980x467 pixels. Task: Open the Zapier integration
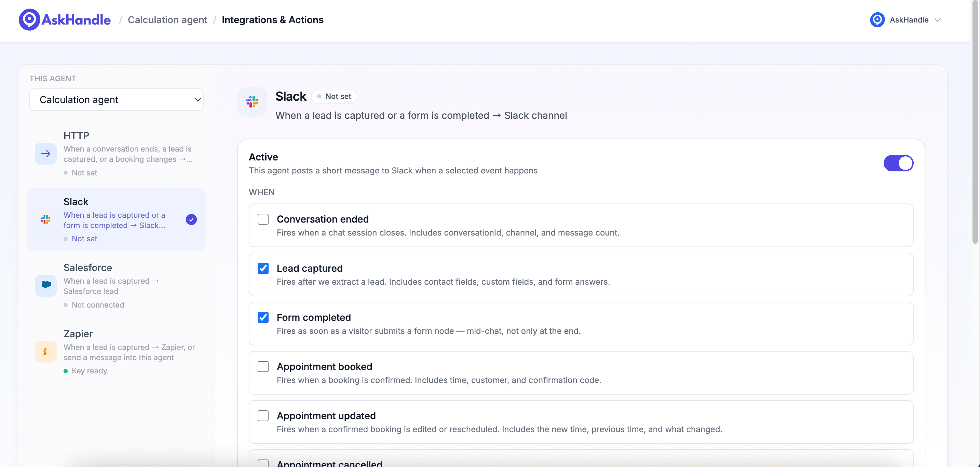tap(117, 352)
